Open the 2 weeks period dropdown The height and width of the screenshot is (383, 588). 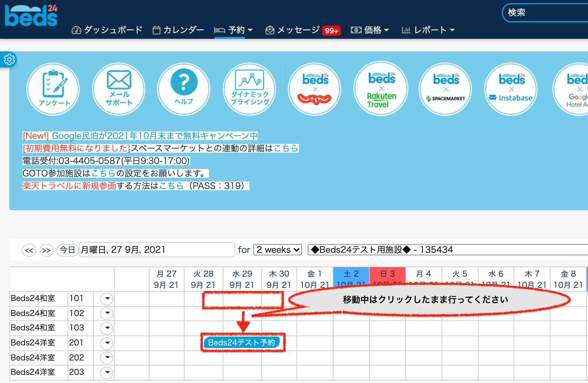[278, 250]
